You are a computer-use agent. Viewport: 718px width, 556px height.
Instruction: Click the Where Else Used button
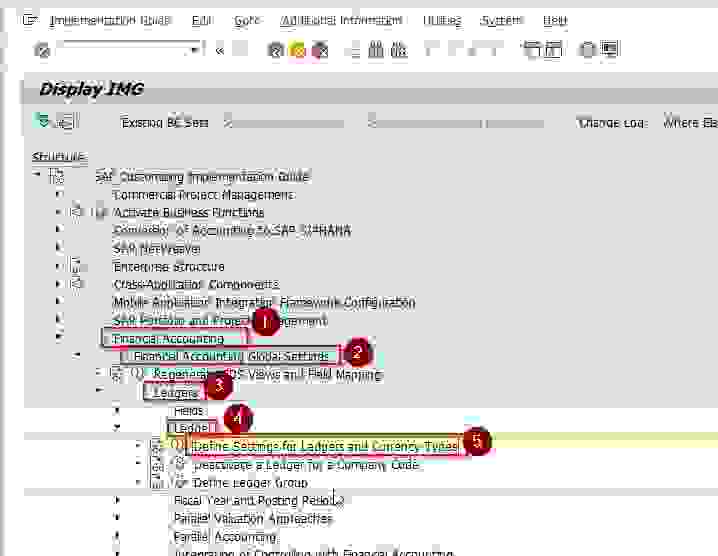(x=690, y=123)
